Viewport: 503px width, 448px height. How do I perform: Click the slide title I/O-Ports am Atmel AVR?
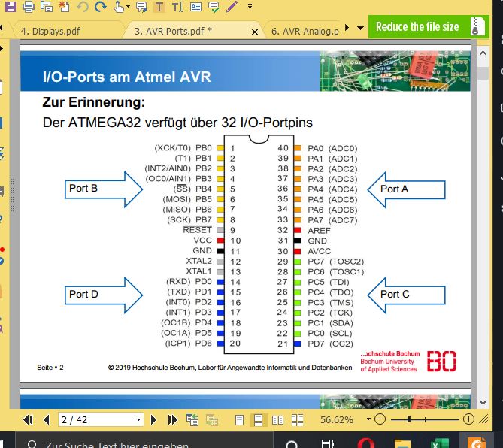coord(127,77)
